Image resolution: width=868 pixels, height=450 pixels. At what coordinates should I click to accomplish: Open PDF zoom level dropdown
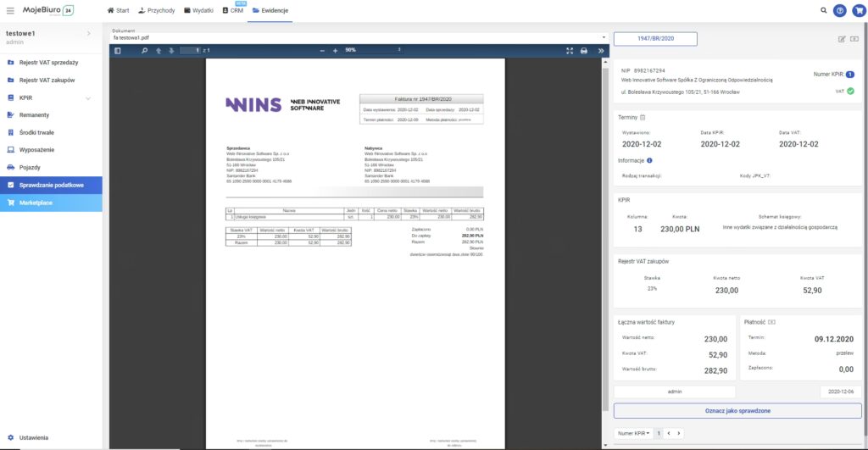(373, 51)
